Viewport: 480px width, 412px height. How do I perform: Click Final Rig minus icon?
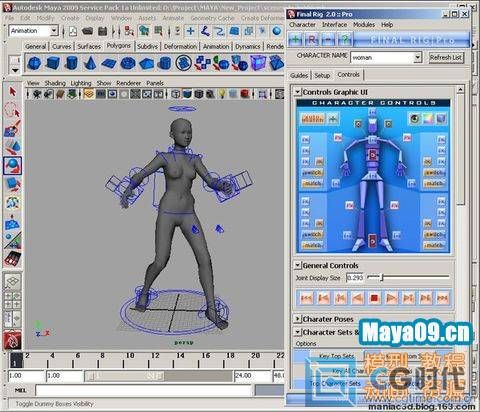pos(328,40)
